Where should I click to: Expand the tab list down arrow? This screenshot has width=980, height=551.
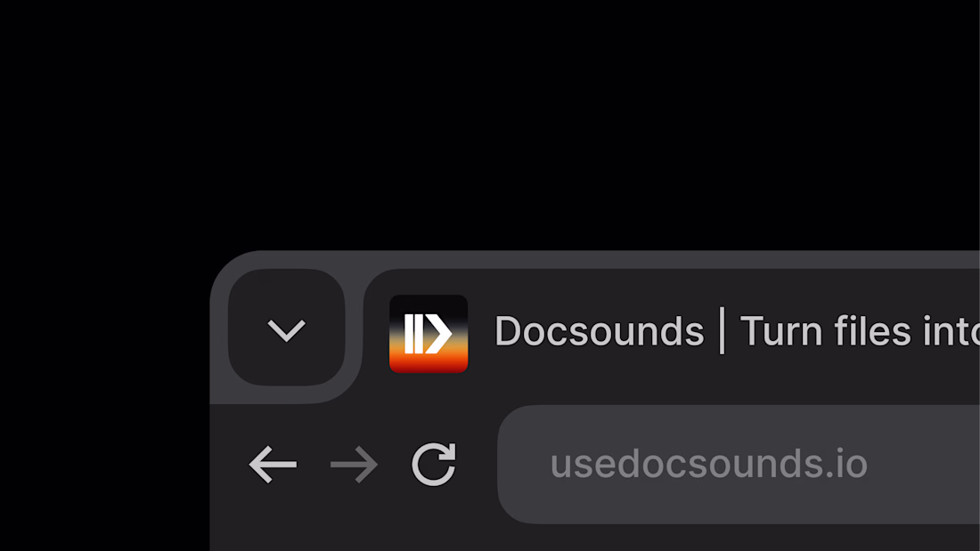click(x=286, y=330)
